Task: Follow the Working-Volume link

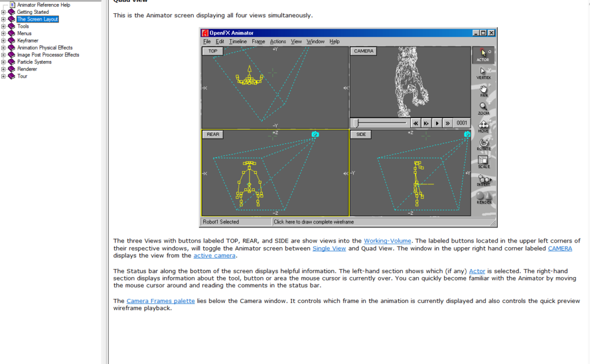Action: point(387,241)
